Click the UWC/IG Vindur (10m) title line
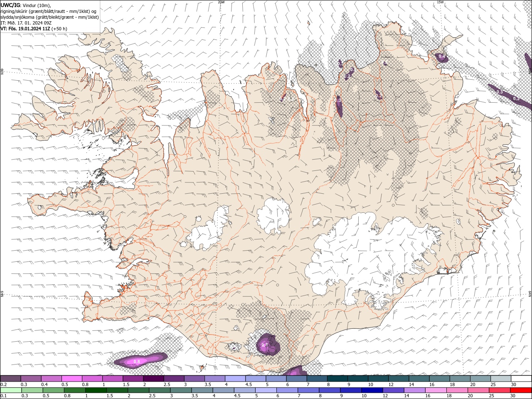532x399 pixels. click(26, 5)
